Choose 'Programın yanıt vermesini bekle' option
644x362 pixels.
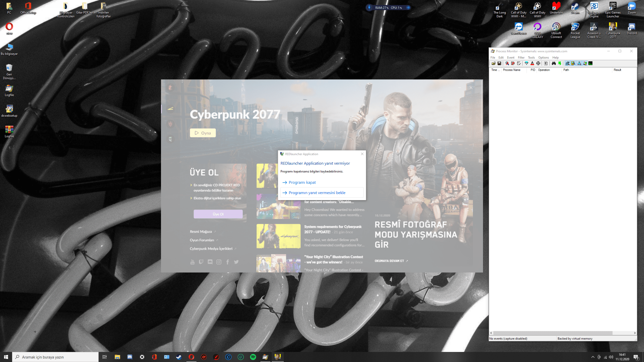[317, 193]
